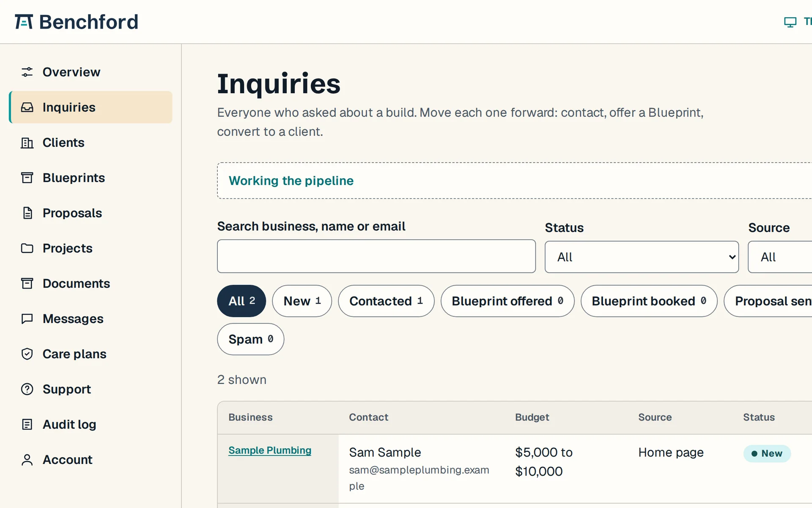This screenshot has height=508, width=812.
Task: Click the Source column header in table
Action: (655, 417)
